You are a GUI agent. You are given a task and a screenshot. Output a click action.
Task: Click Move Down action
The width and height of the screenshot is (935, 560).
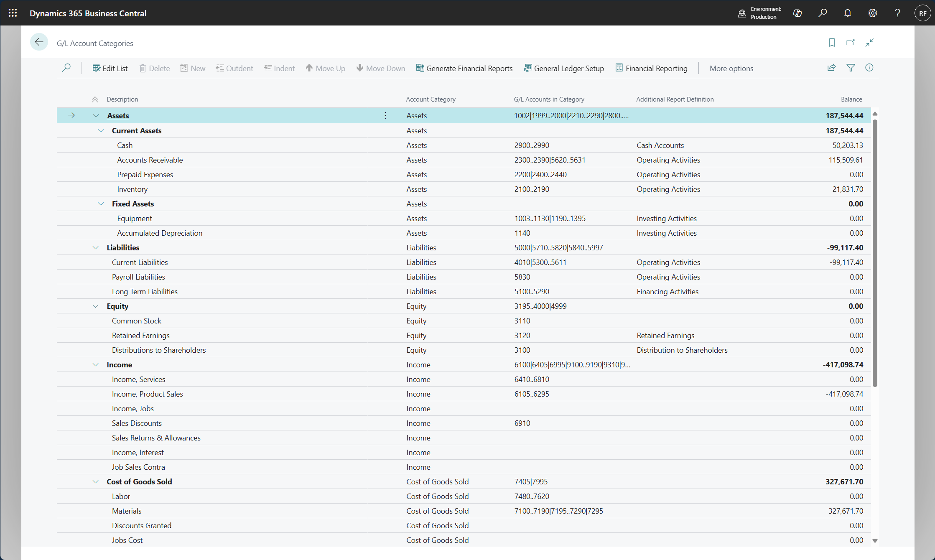point(380,68)
